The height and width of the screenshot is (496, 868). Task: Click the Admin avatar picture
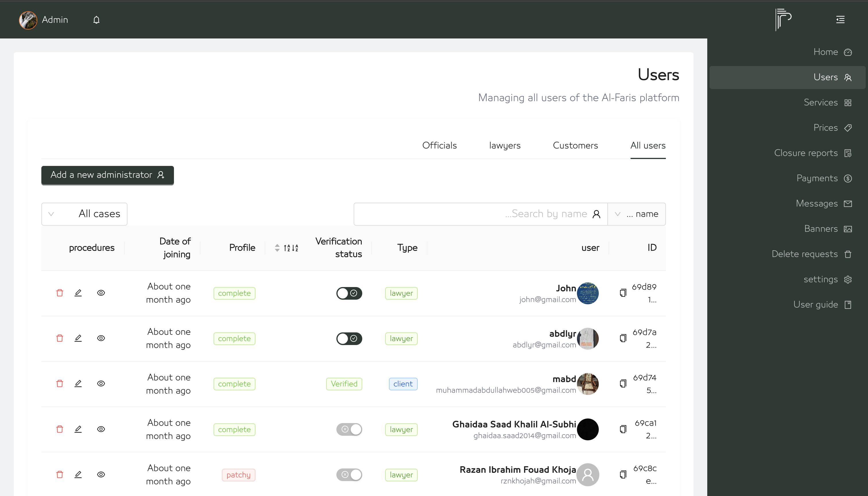pyautogui.click(x=28, y=20)
